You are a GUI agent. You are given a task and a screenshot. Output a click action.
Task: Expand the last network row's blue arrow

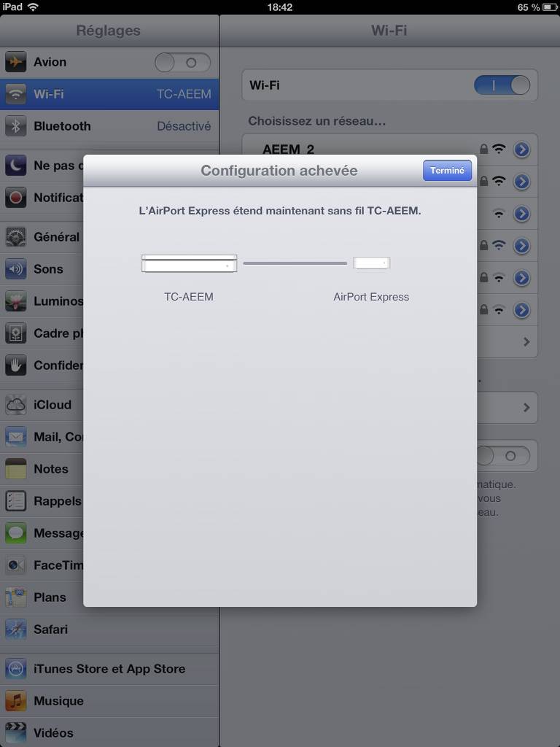521,310
